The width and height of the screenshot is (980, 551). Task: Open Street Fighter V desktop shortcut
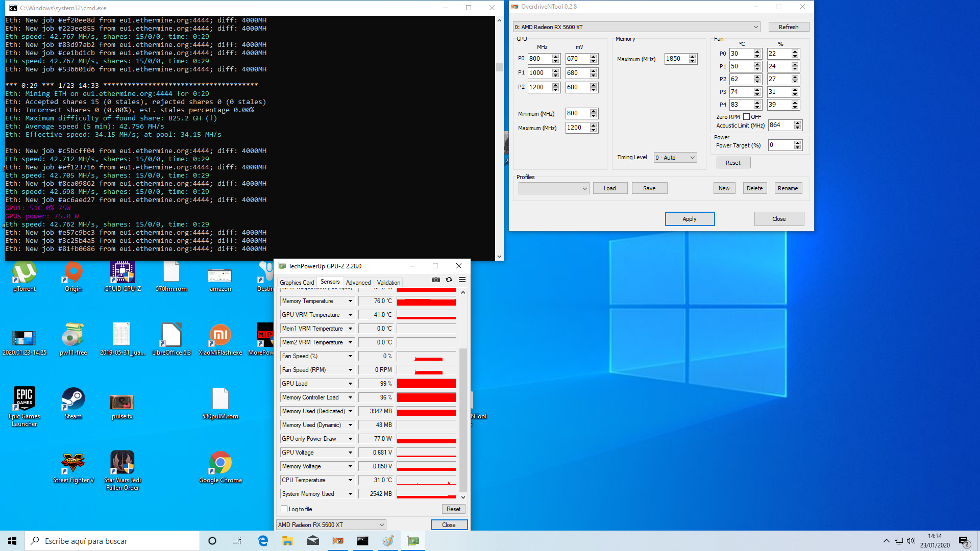[x=73, y=467]
